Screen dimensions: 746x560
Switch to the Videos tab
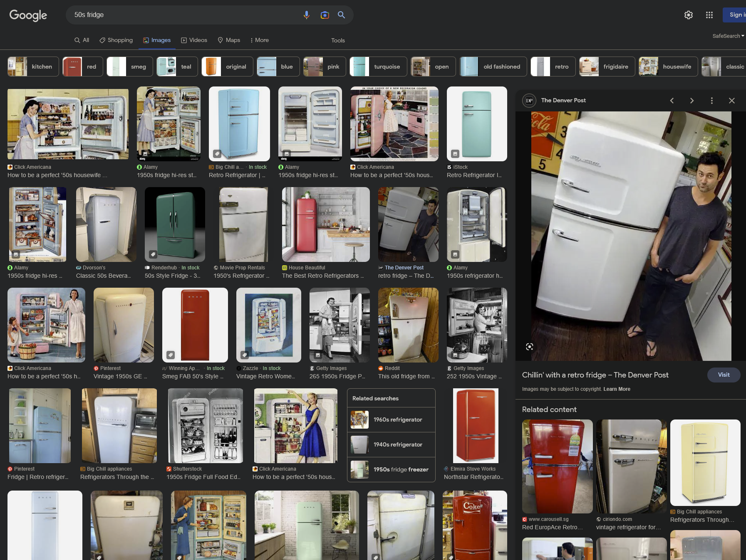(194, 40)
